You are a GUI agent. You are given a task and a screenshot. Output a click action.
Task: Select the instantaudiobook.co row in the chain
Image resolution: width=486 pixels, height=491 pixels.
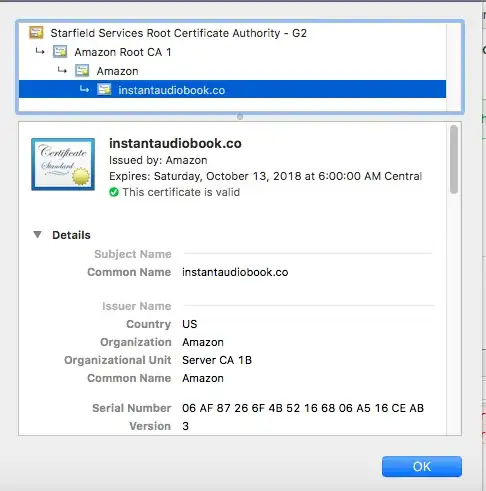click(232, 89)
